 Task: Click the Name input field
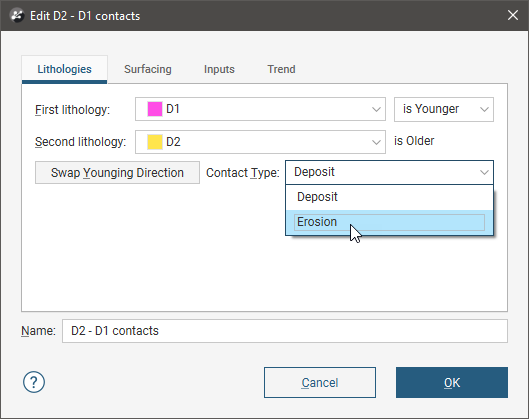(x=285, y=331)
